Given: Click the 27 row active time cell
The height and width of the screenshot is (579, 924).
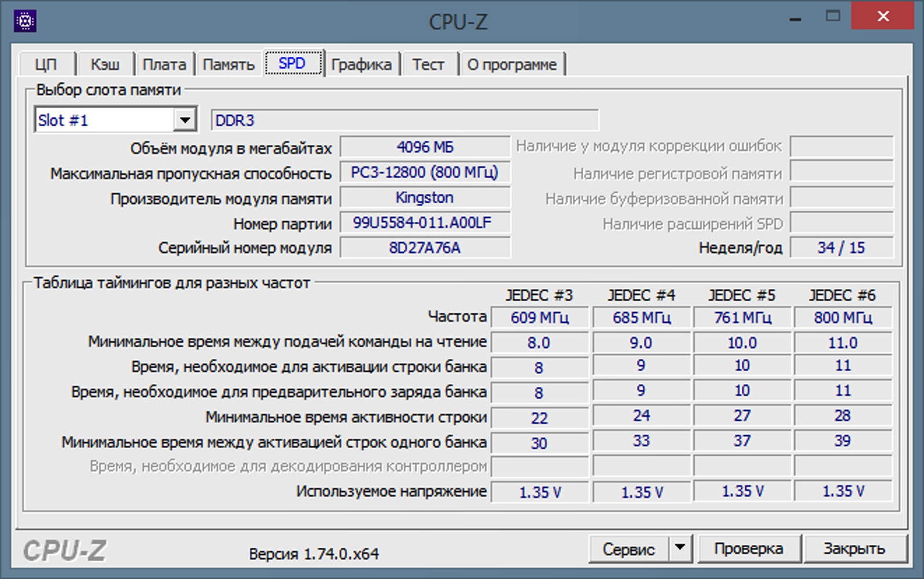Looking at the screenshot, I should tap(742, 416).
